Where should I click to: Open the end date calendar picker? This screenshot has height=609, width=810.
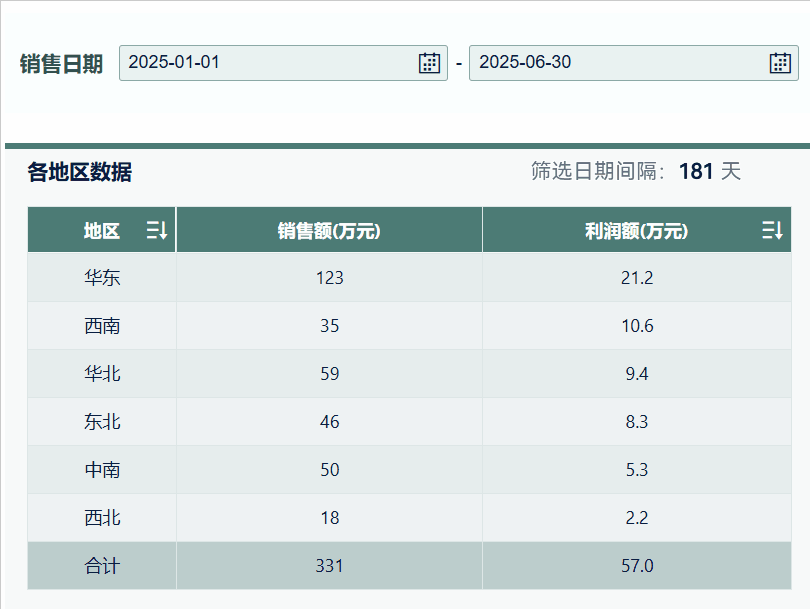point(780,63)
